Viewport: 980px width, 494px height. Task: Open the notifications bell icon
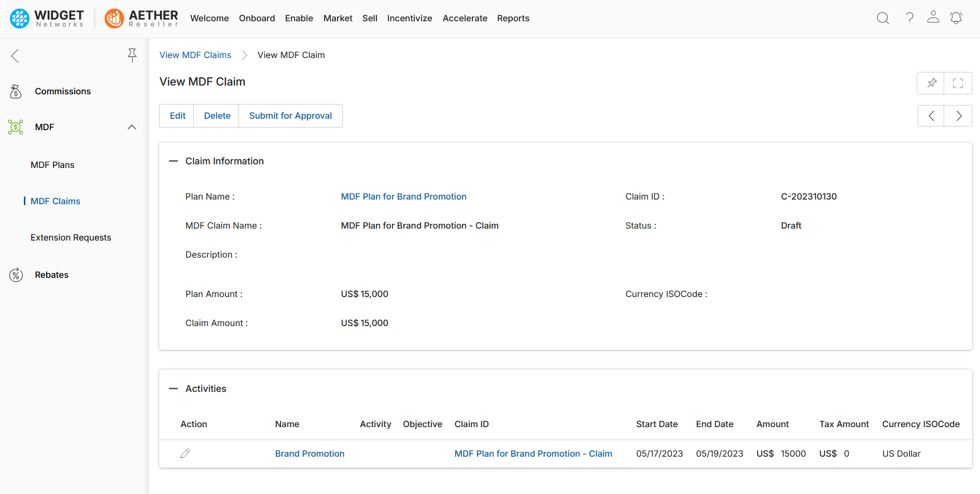coord(956,18)
